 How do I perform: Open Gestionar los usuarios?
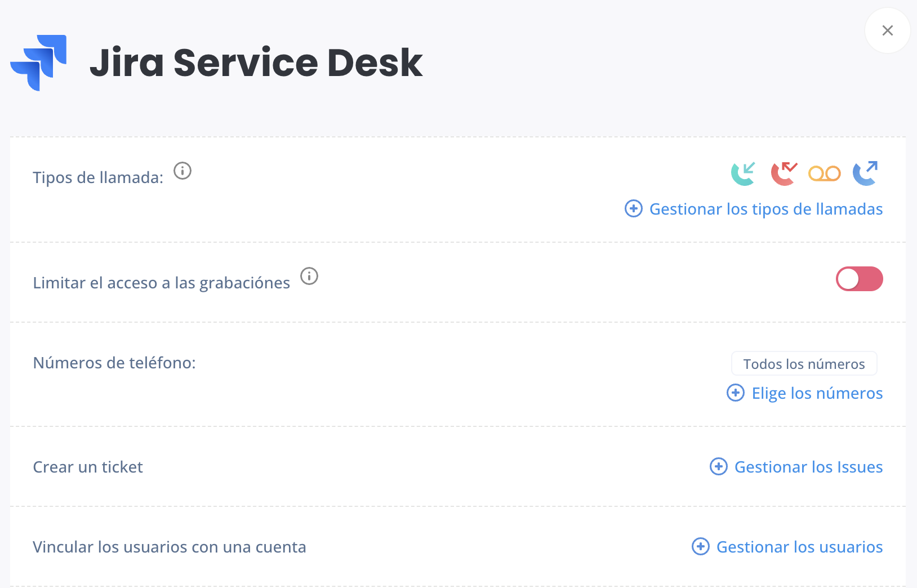click(x=787, y=547)
